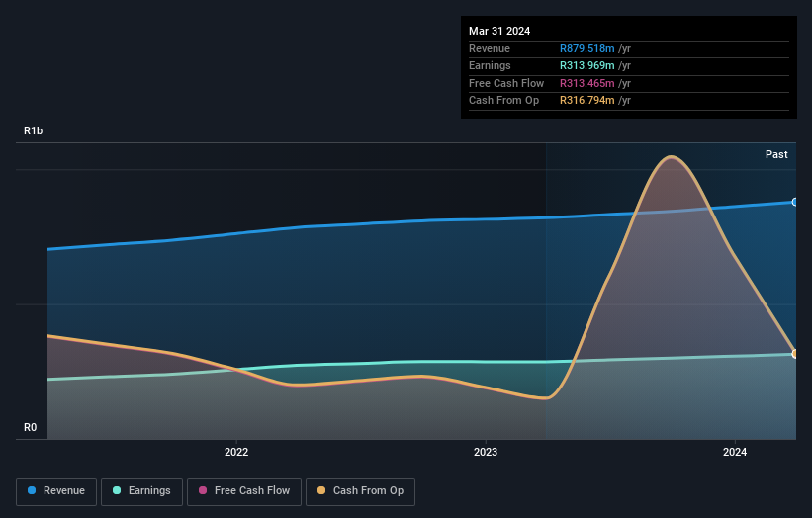Image resolution: width=812 pixels, height=518 pixels.
Task: Click the 2024 x-axis label
Action: (734, 452)
